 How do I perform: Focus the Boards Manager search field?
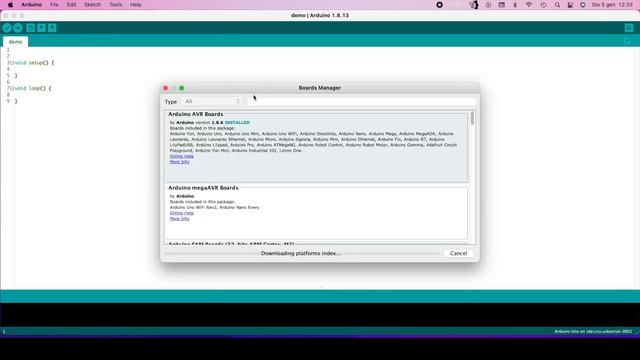click(361, 101)
